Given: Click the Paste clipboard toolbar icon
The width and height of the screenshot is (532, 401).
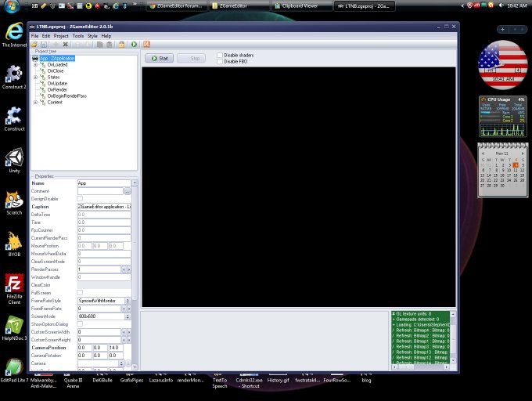Looking at the screenshot, I should 110,44.
